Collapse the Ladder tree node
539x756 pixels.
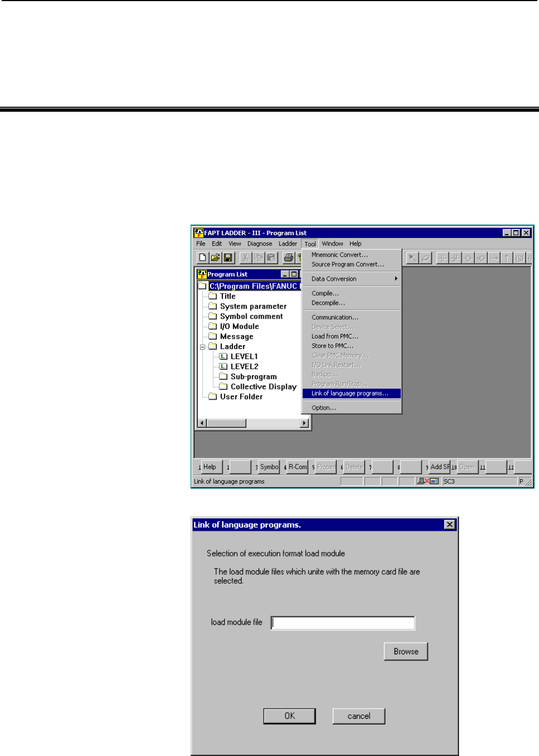203,347
